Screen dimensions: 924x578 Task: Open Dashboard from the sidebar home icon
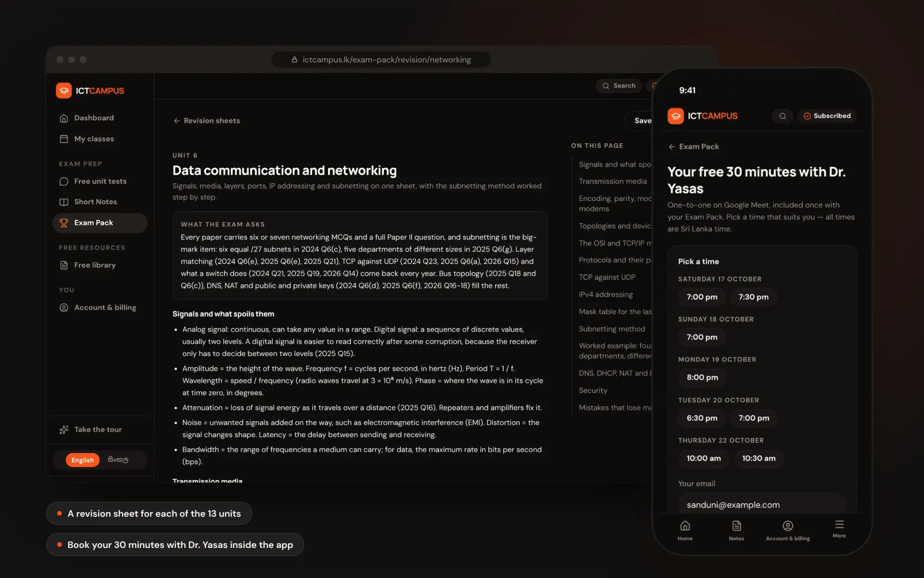pyautogui.click(x=64, y=118)
